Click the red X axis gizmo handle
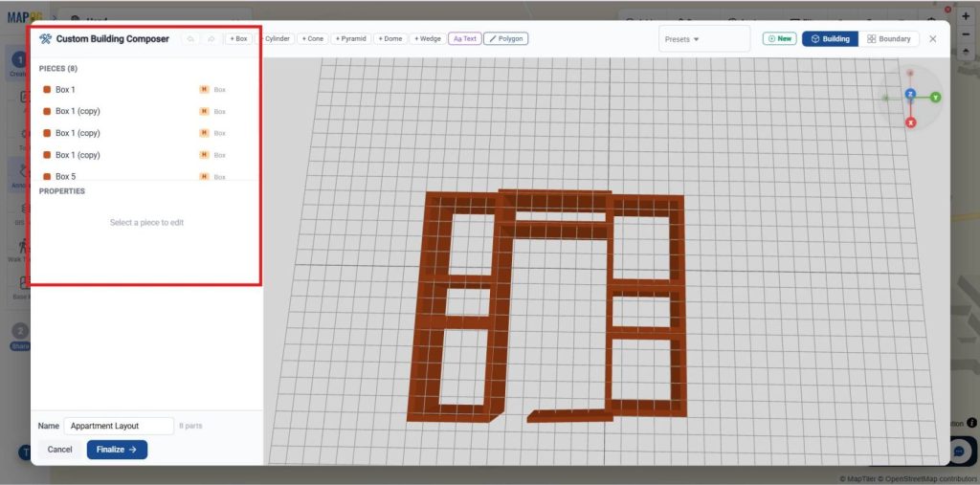 [911, 122]
